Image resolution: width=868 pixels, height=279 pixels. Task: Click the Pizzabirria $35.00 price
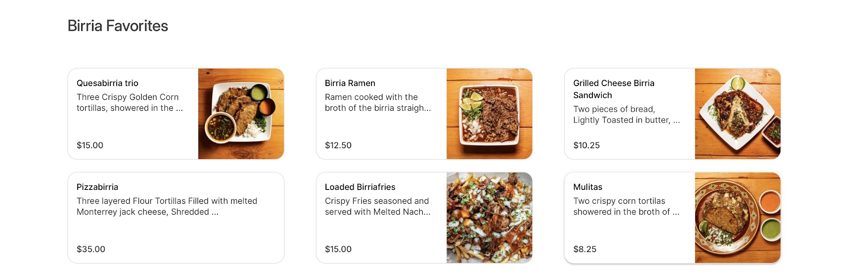[x=91, y=249]
